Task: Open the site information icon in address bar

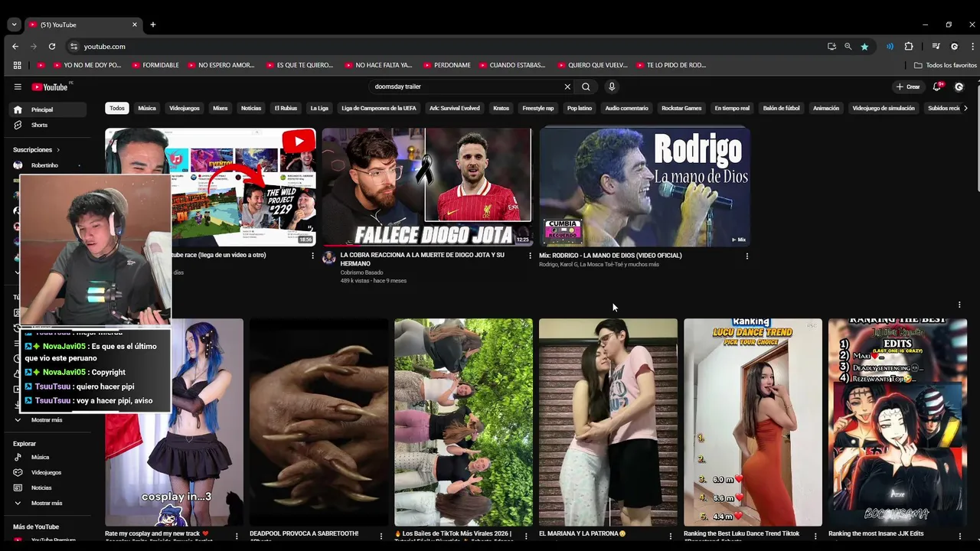Action: (x=73, y=47)
